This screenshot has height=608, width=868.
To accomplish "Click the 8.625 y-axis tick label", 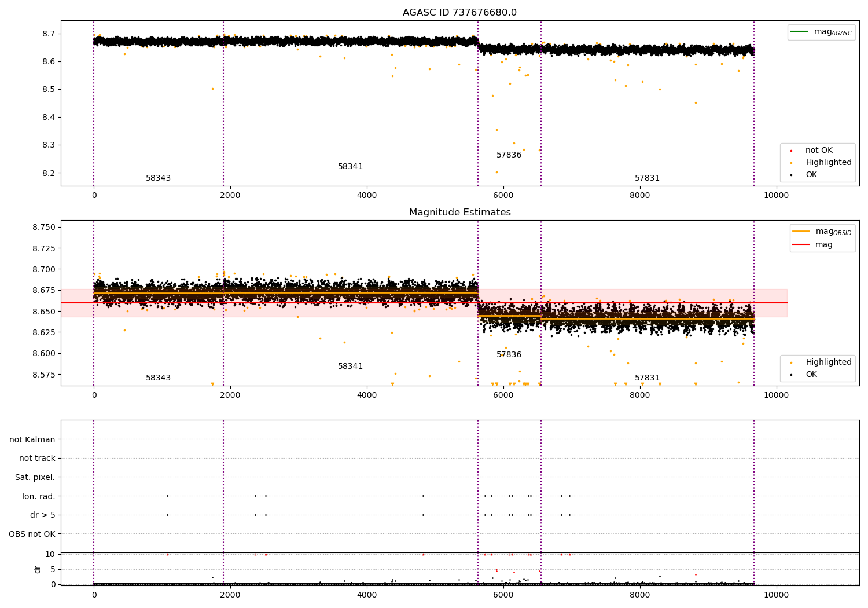I will pyautogui.click(x=44, y=332).
